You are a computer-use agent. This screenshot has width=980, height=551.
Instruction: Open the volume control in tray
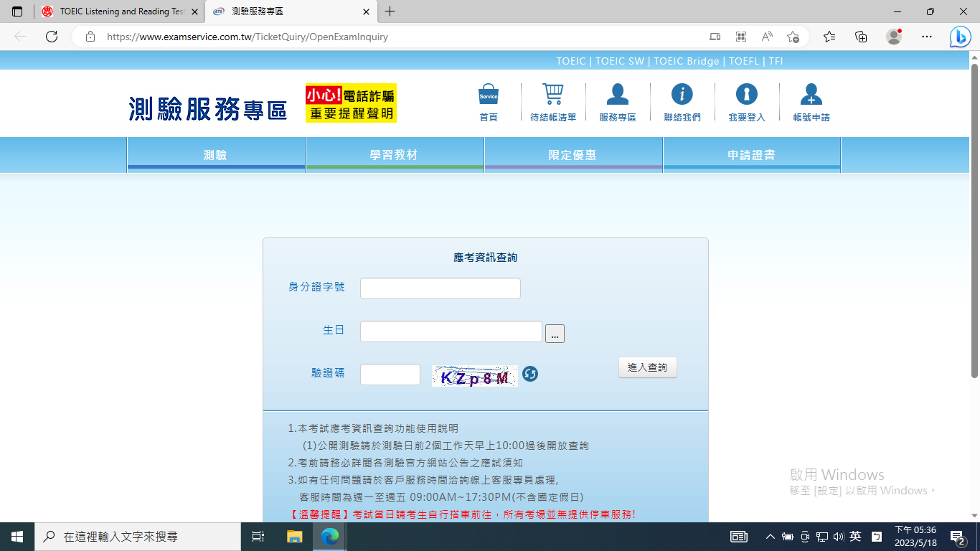click(x=839, y=537)
